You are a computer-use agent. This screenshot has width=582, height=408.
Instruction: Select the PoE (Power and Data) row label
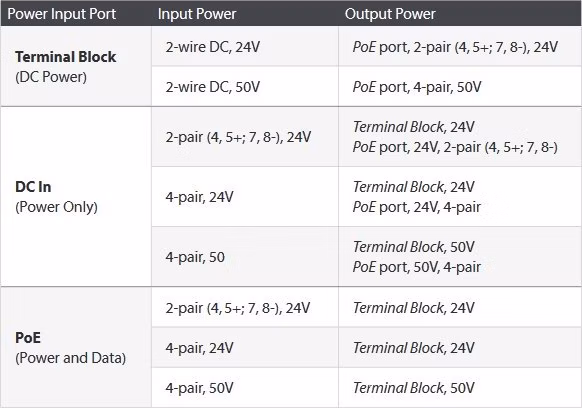pyautogui.click(x=71, y=348)
